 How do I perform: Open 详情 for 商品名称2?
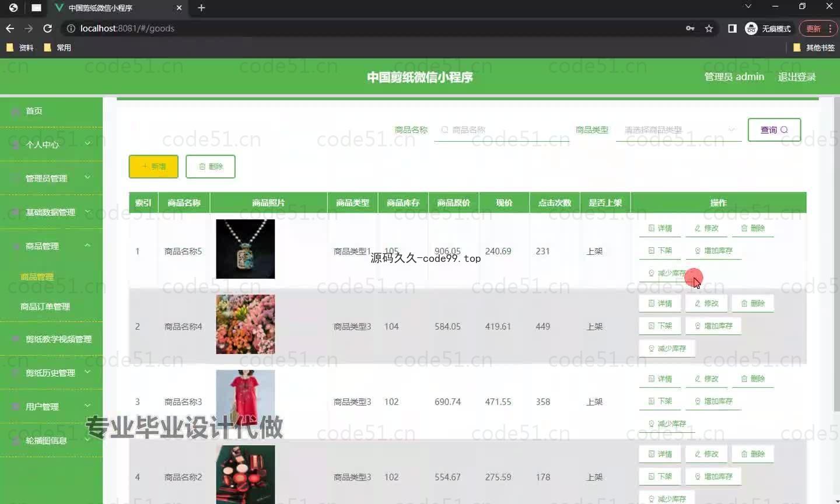(x=660, y=454)
